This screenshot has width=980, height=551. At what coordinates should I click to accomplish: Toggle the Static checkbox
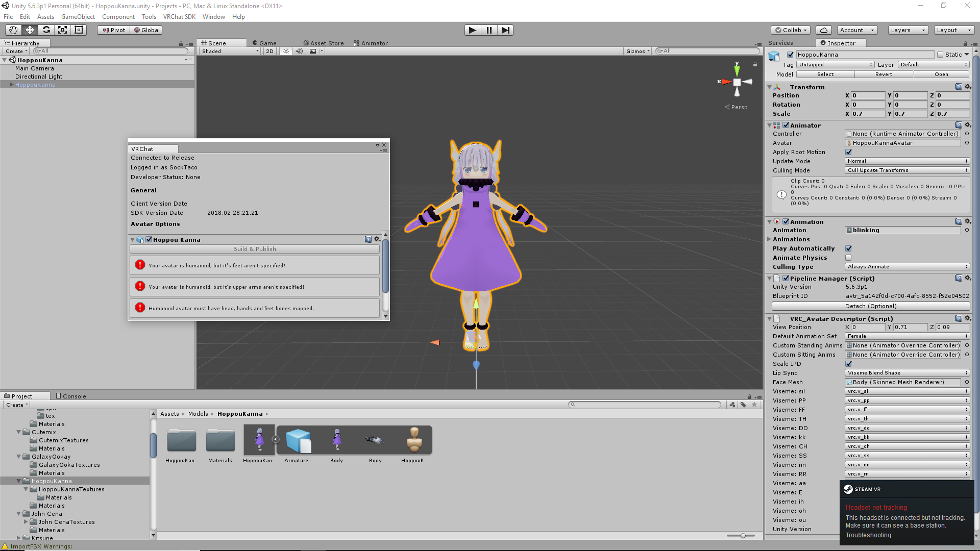coord(940,55)
